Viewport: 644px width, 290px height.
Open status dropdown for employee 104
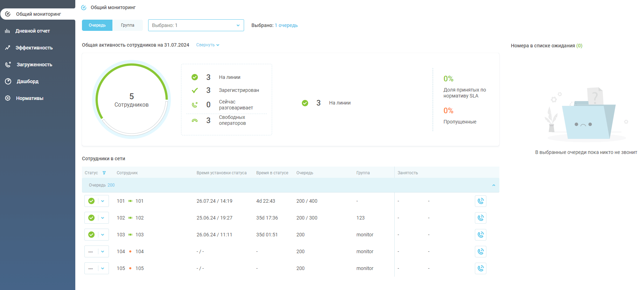103,251
